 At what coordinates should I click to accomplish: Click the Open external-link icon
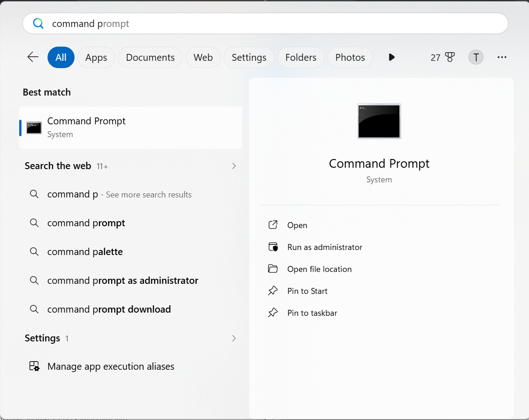(273, 225)
